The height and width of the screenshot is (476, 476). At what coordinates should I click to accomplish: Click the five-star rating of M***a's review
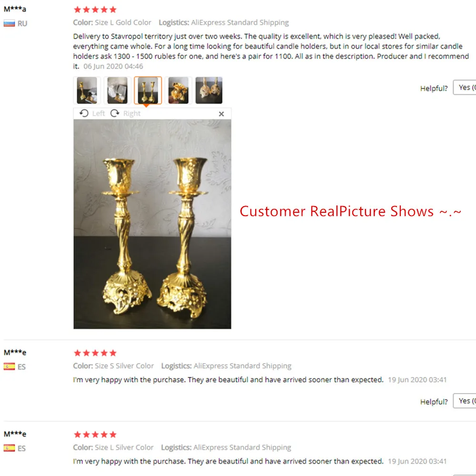pos(95,10)
